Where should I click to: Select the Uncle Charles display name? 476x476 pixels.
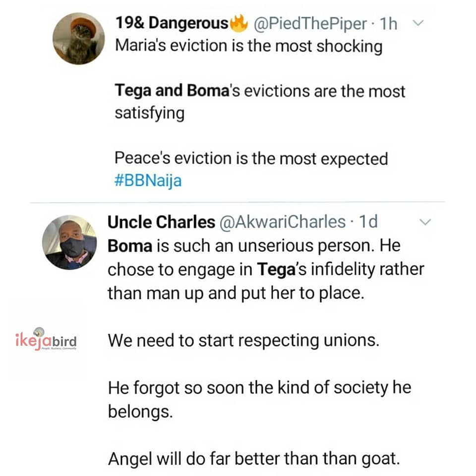161,222
